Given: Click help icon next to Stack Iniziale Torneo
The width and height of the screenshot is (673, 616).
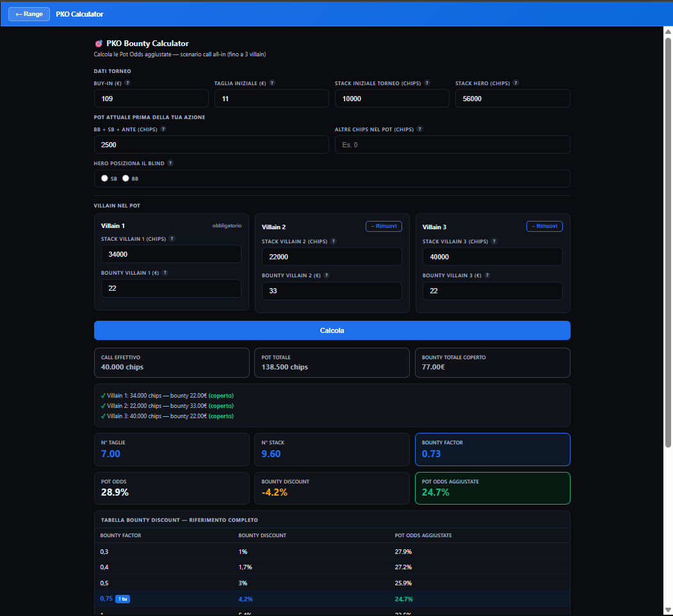Looking at the screenshot, I should click(427, 83).
